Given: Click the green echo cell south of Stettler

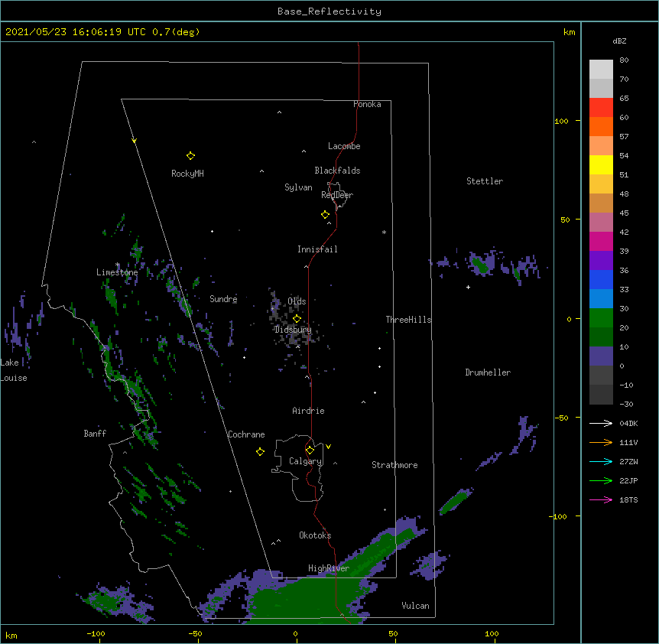Looking at the screenshot, I should tap(480, 265).
